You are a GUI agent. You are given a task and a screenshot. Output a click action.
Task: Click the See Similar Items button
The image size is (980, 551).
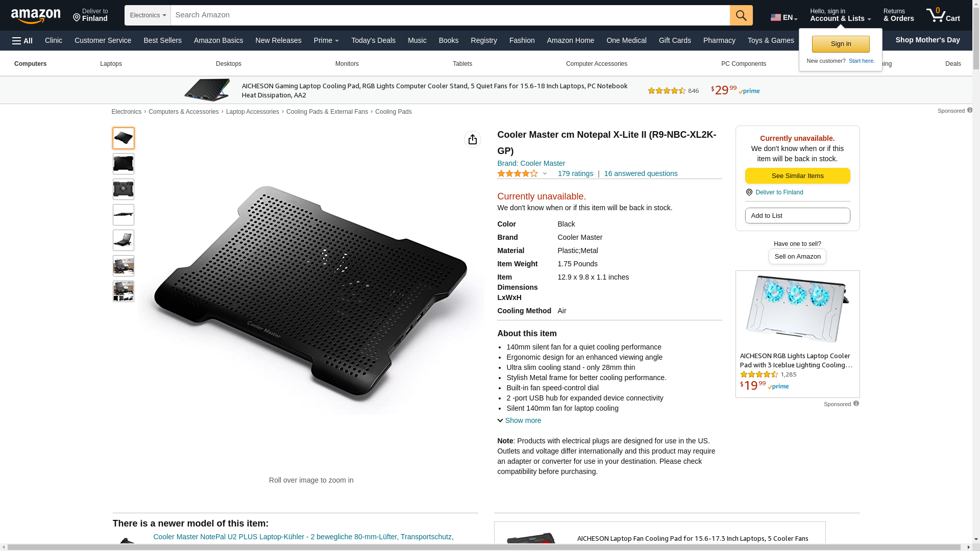click(x=797, y=176)
